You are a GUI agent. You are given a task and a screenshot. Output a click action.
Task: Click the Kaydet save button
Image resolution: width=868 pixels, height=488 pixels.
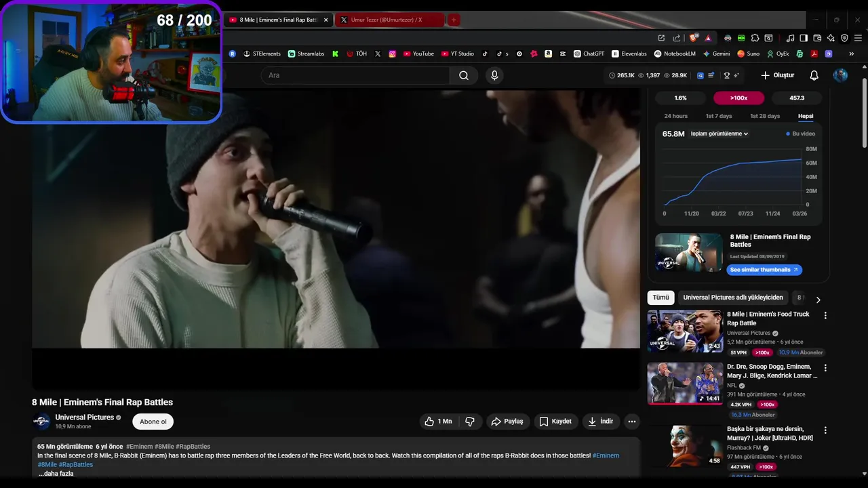coord(555,422)
